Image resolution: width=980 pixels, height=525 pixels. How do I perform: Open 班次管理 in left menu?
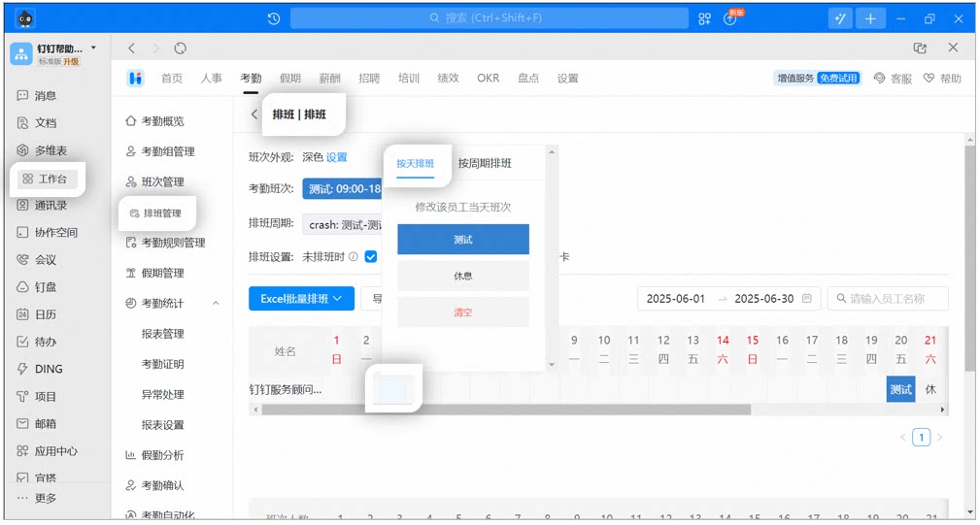[x=162, y=181]
